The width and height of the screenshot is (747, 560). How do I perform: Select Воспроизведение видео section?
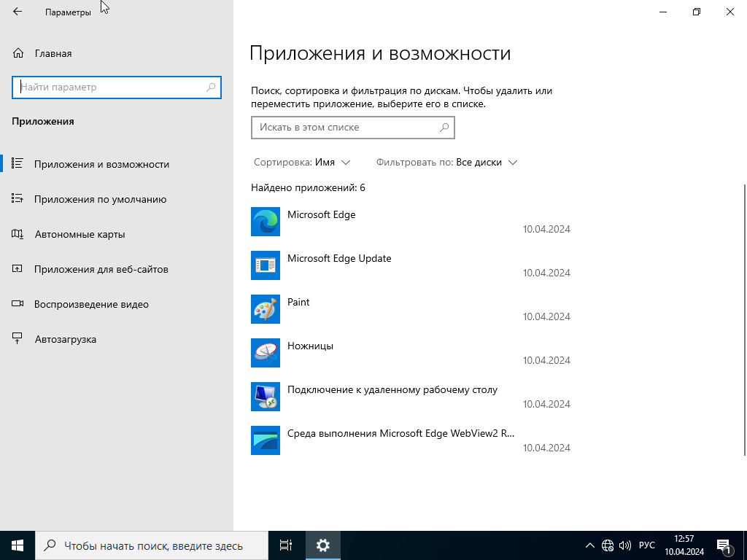(91, 304)
